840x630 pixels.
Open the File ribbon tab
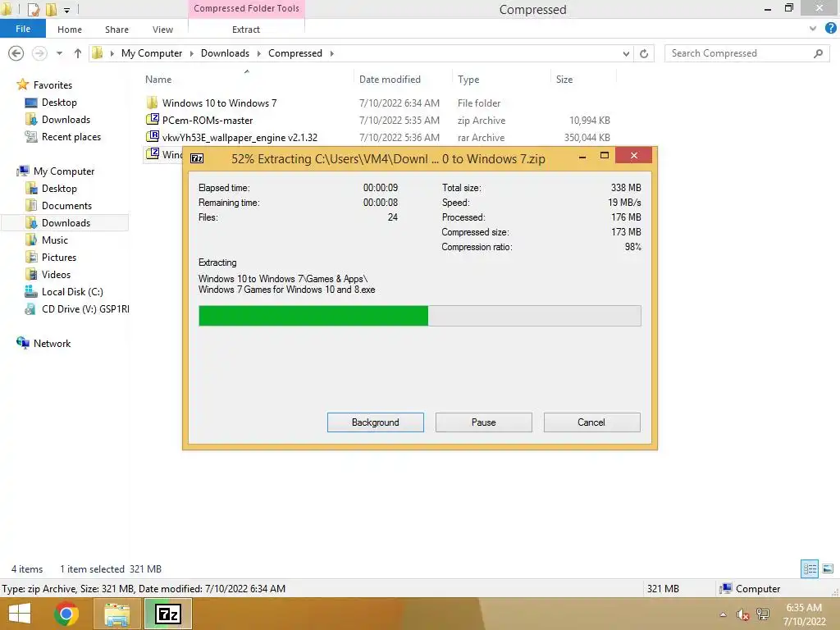(23, 29)
